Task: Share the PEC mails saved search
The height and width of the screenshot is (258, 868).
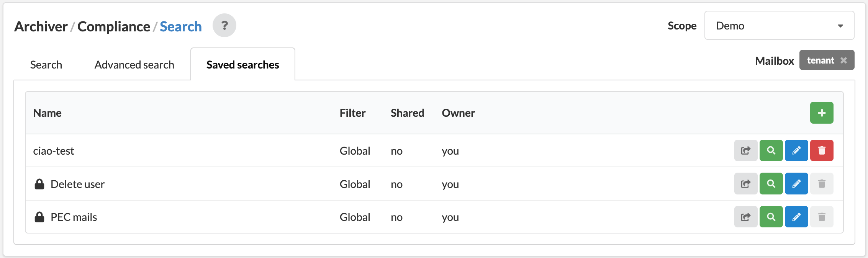Action: 746,217
